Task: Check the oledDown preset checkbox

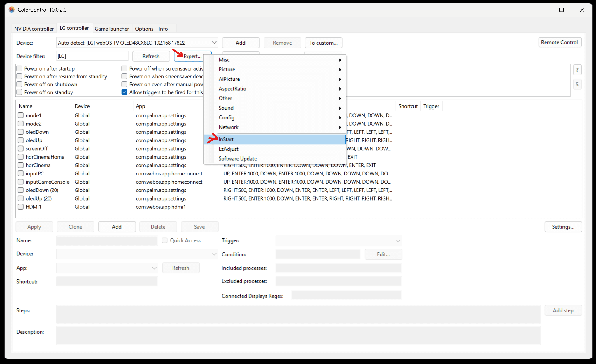Action: [21, 132]
